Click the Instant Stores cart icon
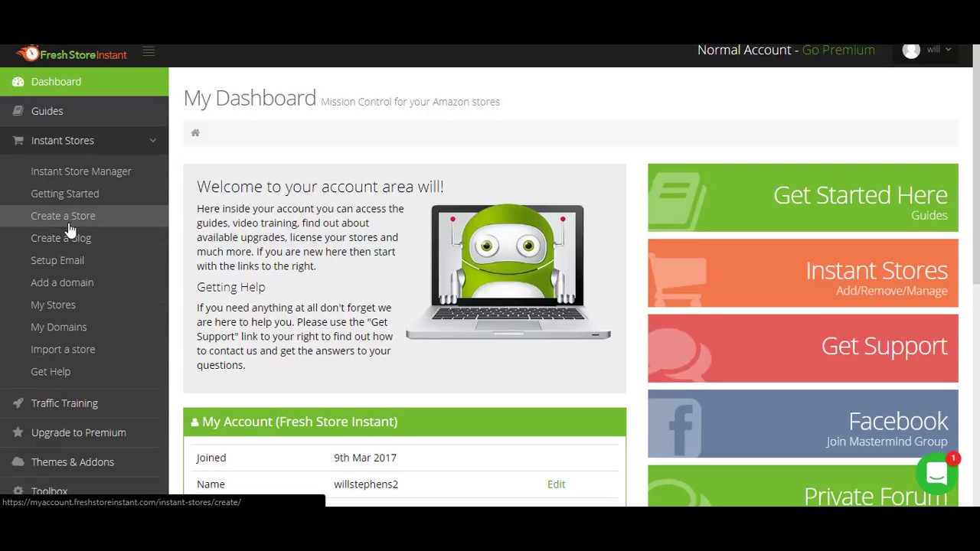This screenshot has width=980, height=551. (x=18, y=141)
